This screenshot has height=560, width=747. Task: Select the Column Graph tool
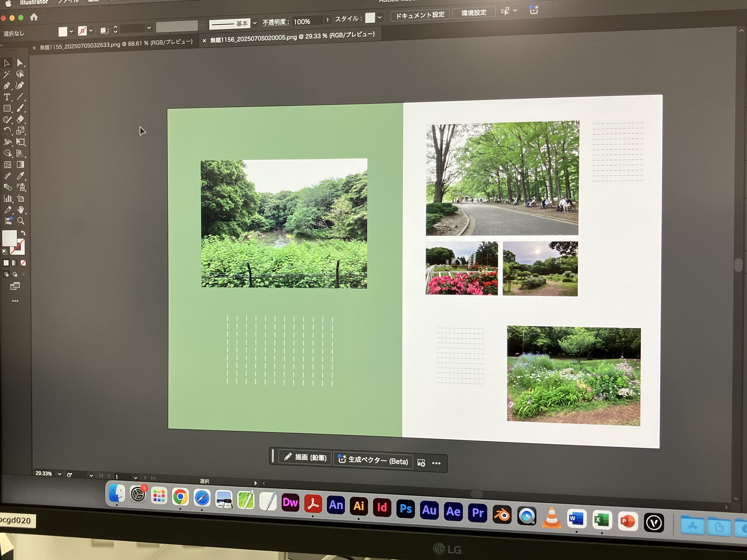pos(7,199)
